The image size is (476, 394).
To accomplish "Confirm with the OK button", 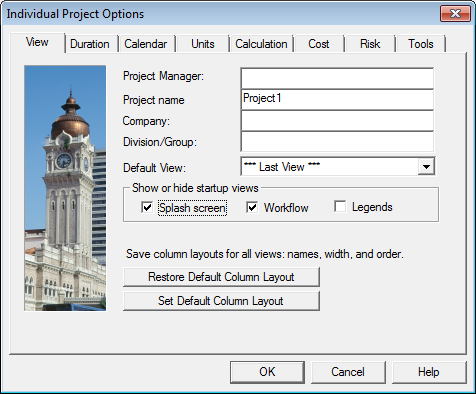I will point(267,372).
